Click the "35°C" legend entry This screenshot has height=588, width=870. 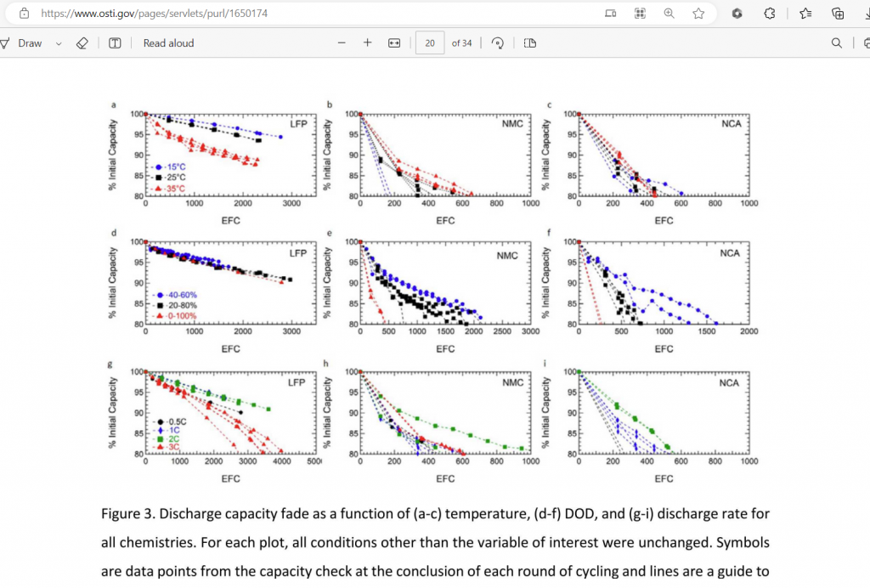[170, 189]
